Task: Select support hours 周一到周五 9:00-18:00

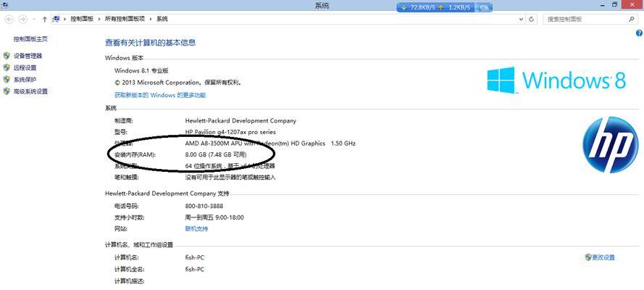Action: tap(214, 217)
